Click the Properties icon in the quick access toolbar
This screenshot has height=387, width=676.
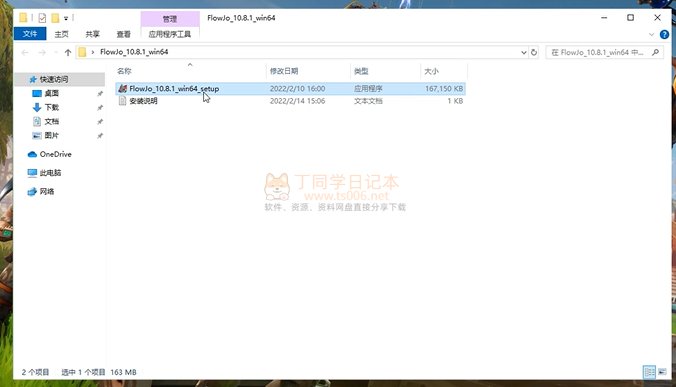[x=42, y=18]
